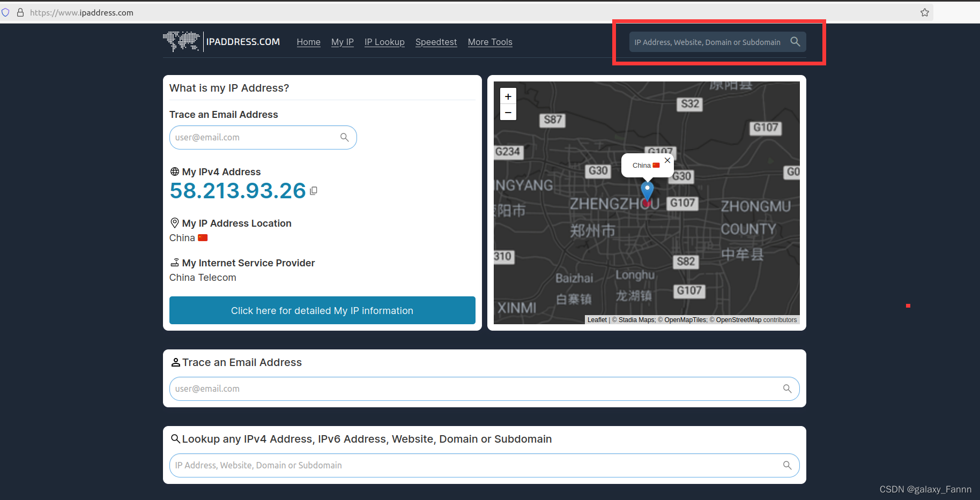Click detailed My IP information button
Screen dimensions: 980x500
[322, 310]
